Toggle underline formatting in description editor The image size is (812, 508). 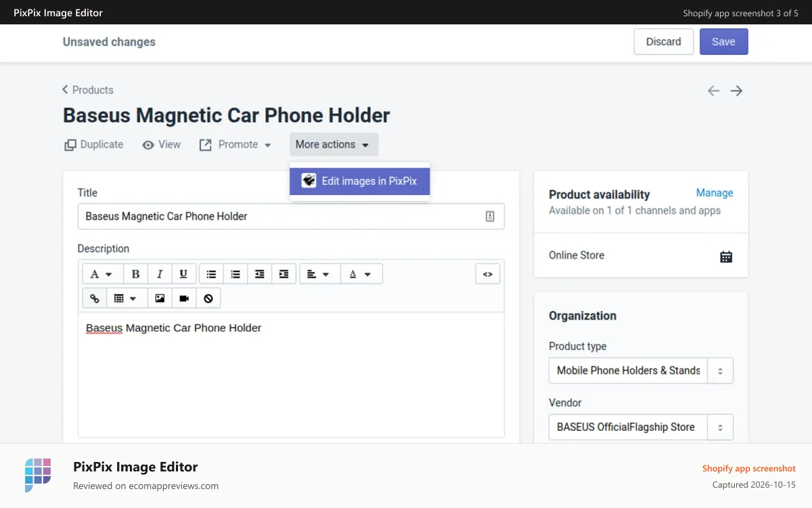(x=183, y=274)
